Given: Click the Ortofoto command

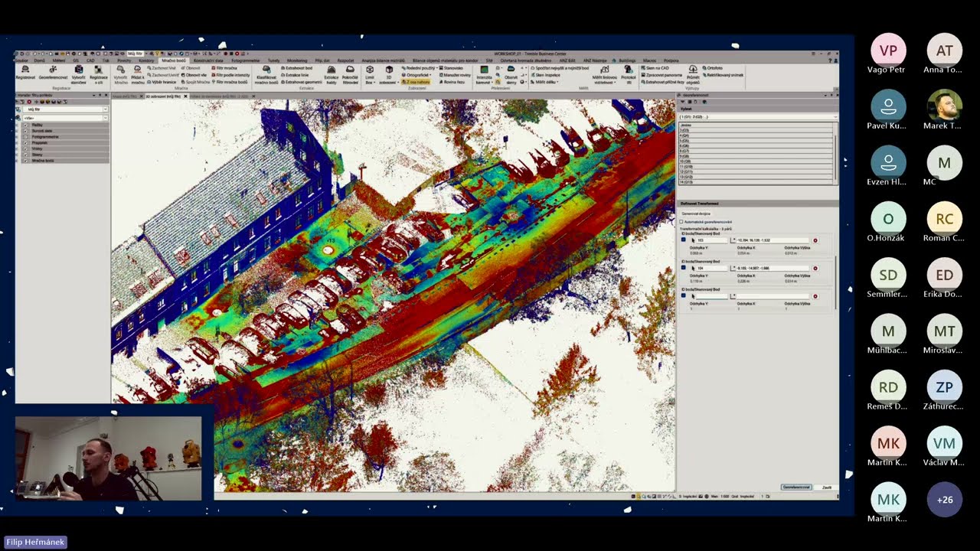Looking at the screenshot, I should point(714,68).
